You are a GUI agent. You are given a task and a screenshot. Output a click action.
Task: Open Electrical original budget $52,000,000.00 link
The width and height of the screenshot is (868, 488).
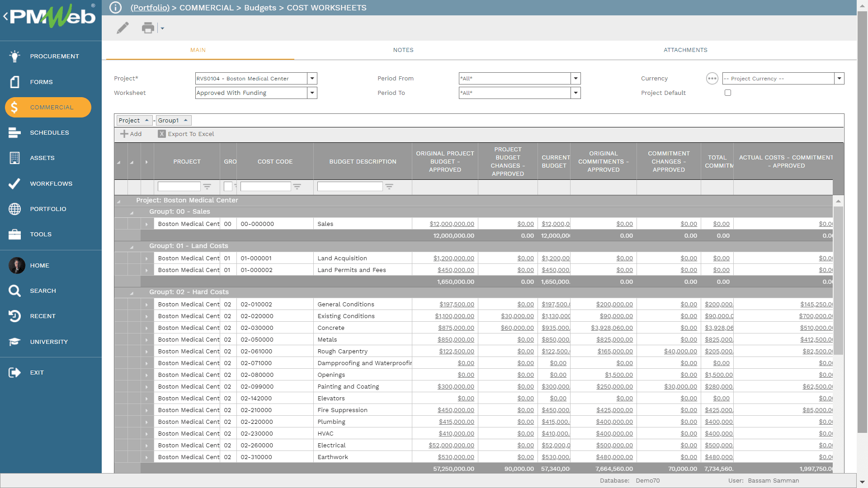(451, 446)
